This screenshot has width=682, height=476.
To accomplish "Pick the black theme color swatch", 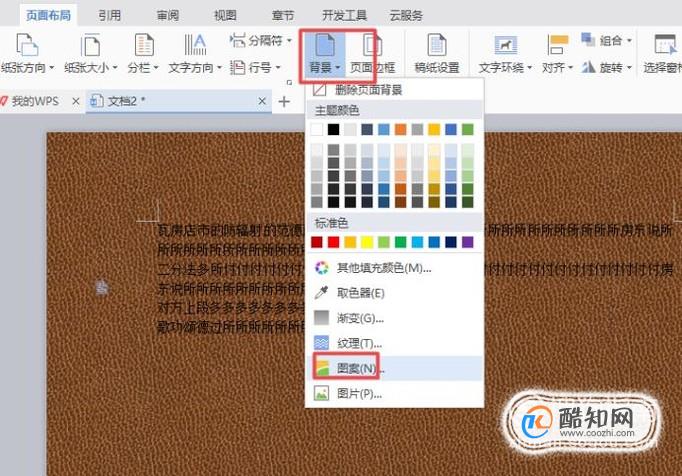I will (x=334, y=129).
